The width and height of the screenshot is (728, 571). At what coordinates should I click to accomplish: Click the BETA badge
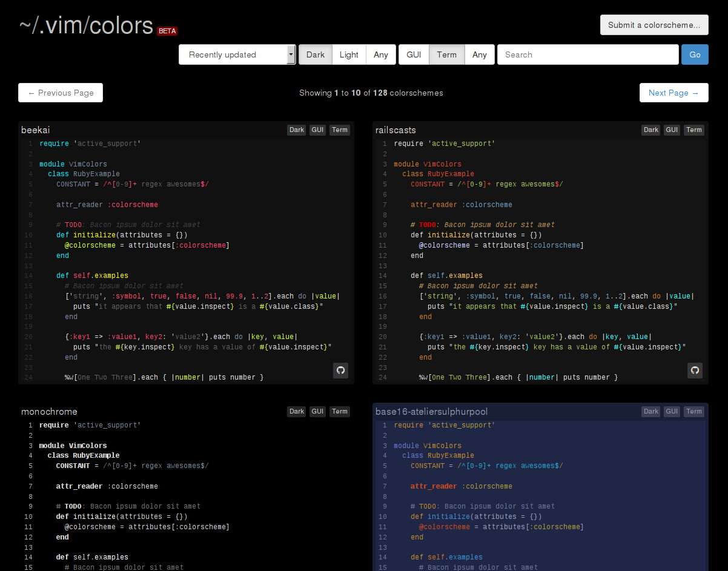coord(167,31)
